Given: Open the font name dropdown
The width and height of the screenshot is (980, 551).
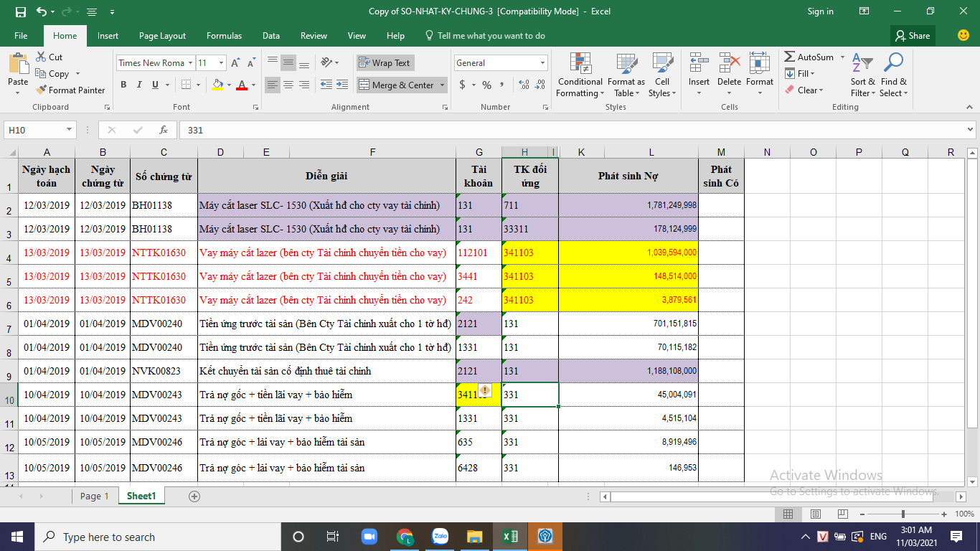Looking at the screenshot, I should click(190, 63).
